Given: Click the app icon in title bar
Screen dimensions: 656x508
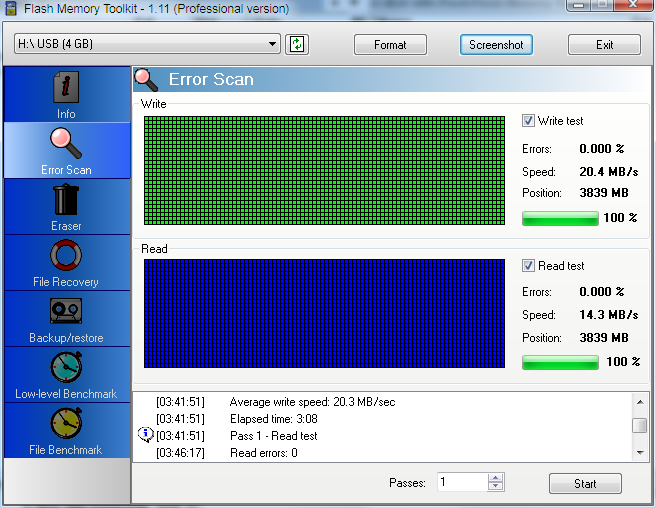Looking at the screenshot, I should pos(10,8).
